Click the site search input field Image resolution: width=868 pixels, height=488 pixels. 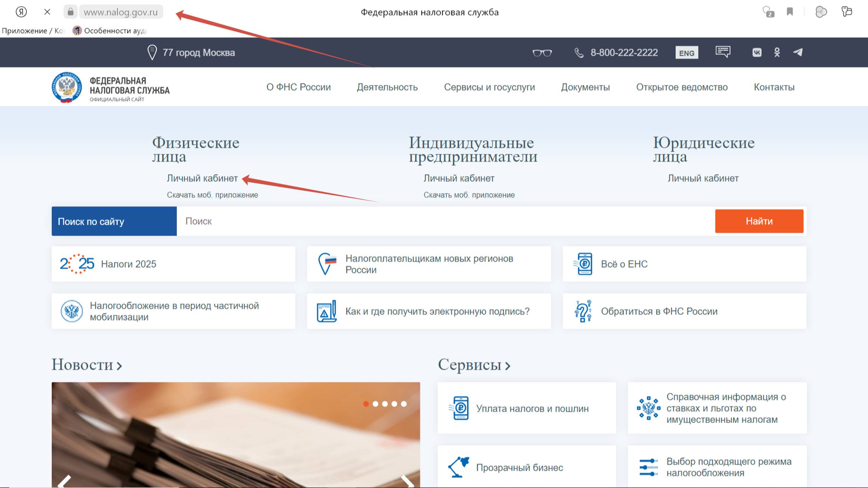(x=446, y=221)
